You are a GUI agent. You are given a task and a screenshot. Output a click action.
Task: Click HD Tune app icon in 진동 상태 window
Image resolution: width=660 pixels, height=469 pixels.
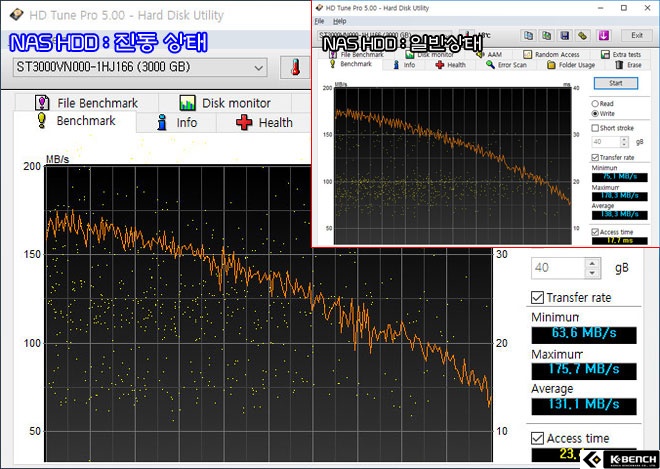[16, 15]
